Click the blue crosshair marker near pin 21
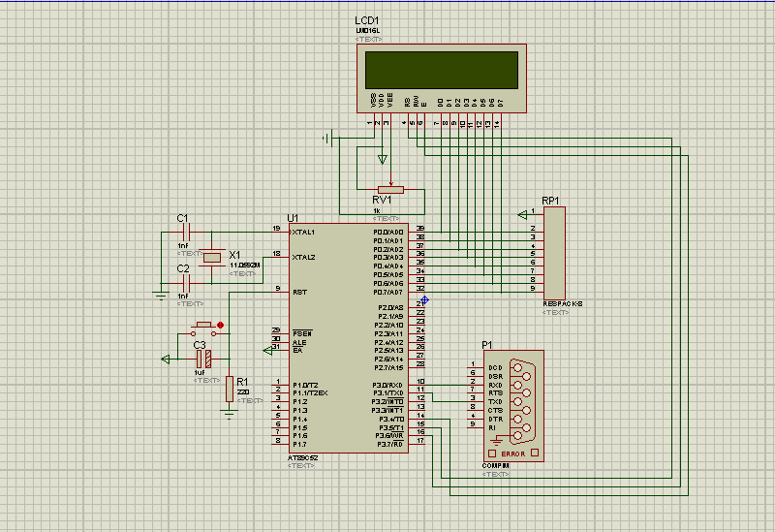Image resolution: width=775 pixels, height=532 pixels. (x=424, y=299)
